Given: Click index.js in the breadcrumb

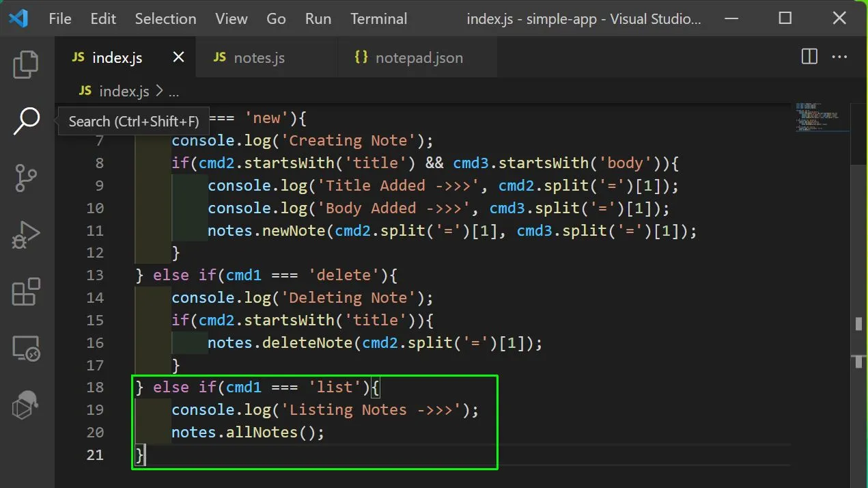Looking at the screenshot, I should 124,91.
